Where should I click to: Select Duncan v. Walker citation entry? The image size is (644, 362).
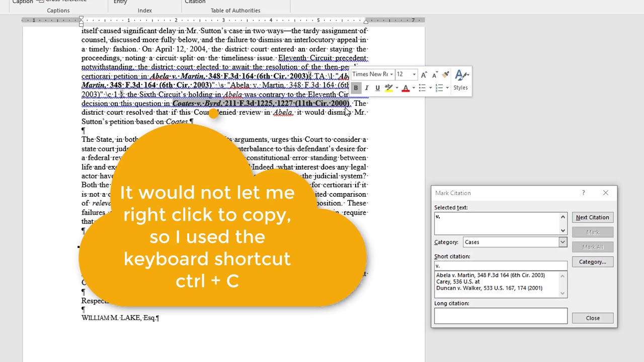(x=489, y=288)
